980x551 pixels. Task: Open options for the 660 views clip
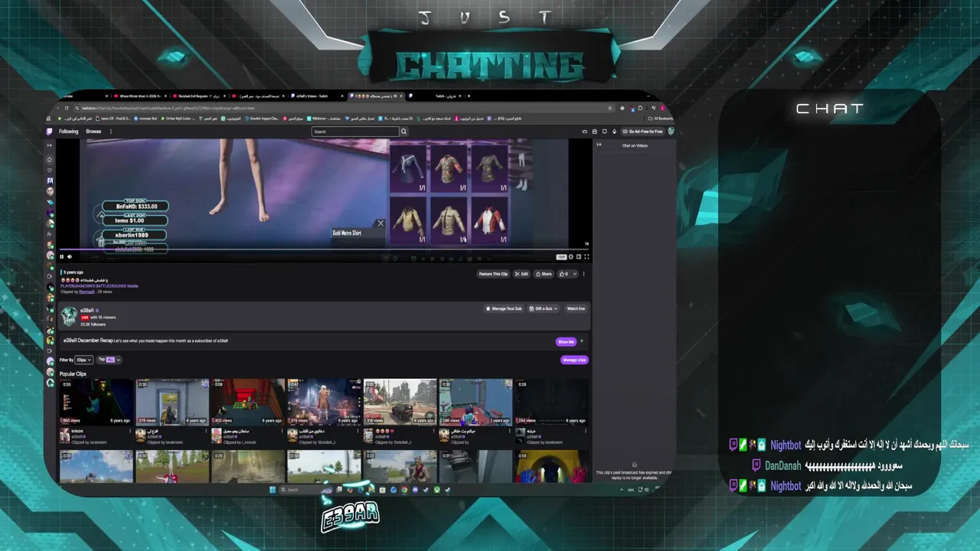pyautogui.click(x=132, y=431)
